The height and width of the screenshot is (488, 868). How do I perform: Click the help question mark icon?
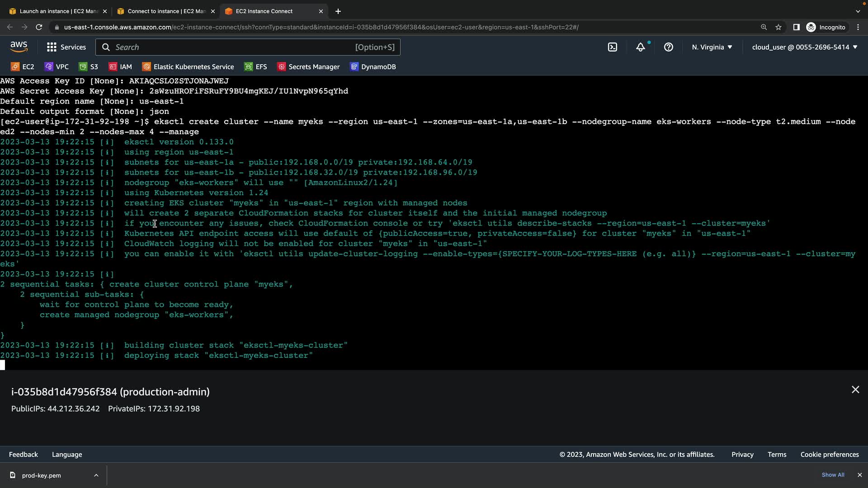tap(668, 47)
